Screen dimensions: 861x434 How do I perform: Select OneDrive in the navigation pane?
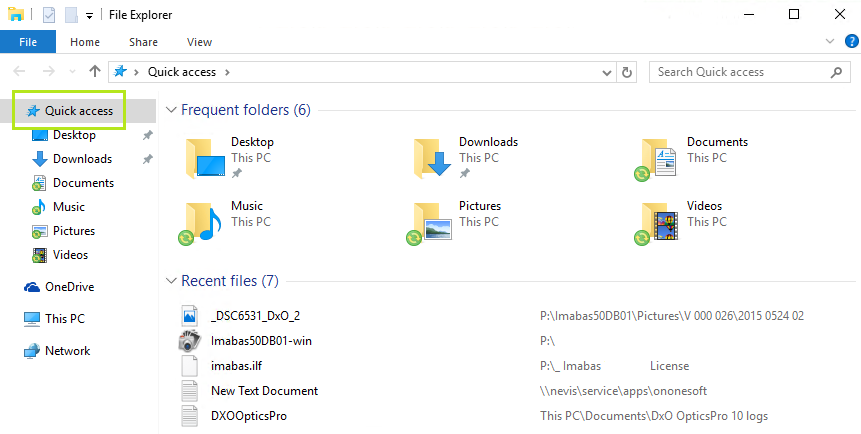[68, 287]
